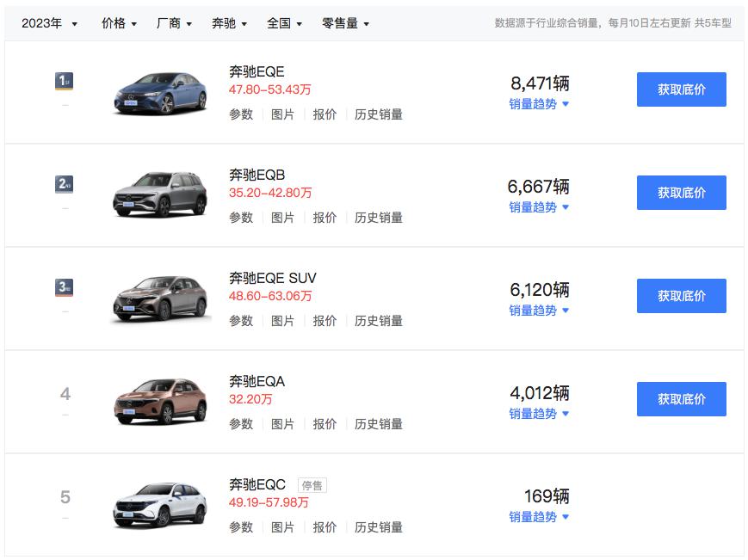Click 获取底价 for 奔驰EQB
The height and width of the screenshot is (560, 748).
click(x=681, y=193)
